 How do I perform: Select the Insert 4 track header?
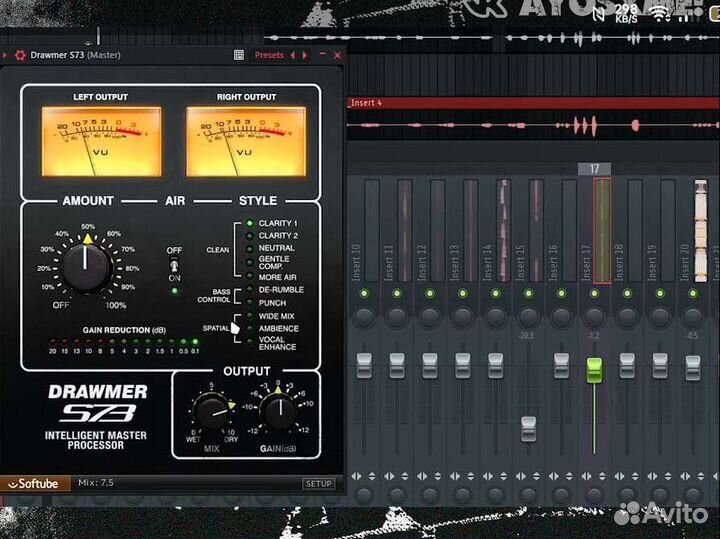533,103
